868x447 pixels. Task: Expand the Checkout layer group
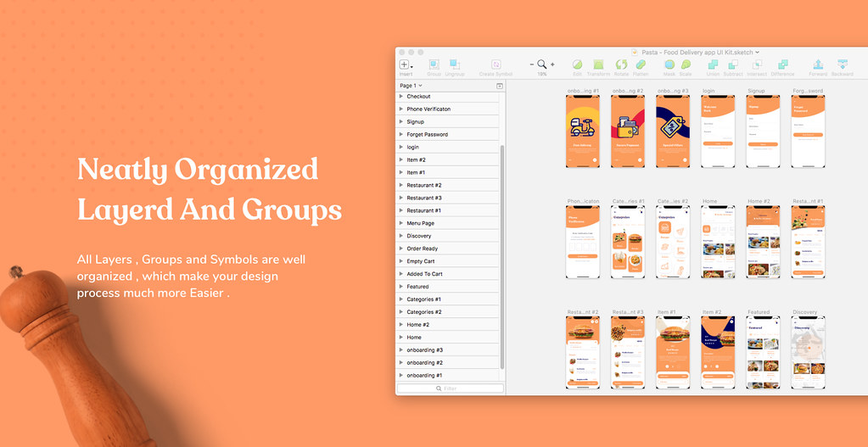pos(401,97)
